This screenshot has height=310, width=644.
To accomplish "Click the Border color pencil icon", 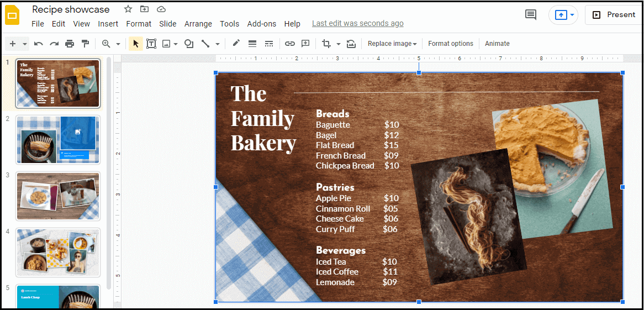I will 236,44.
